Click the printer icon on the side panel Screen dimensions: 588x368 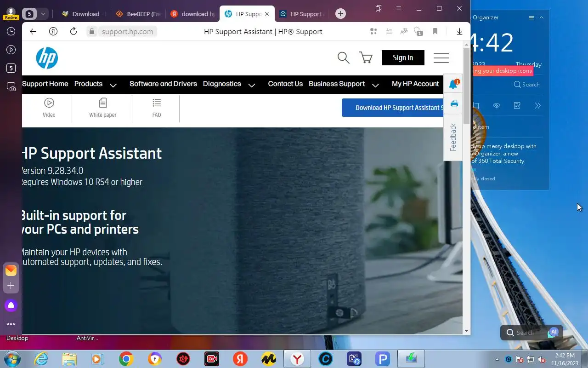pos(454,103)
